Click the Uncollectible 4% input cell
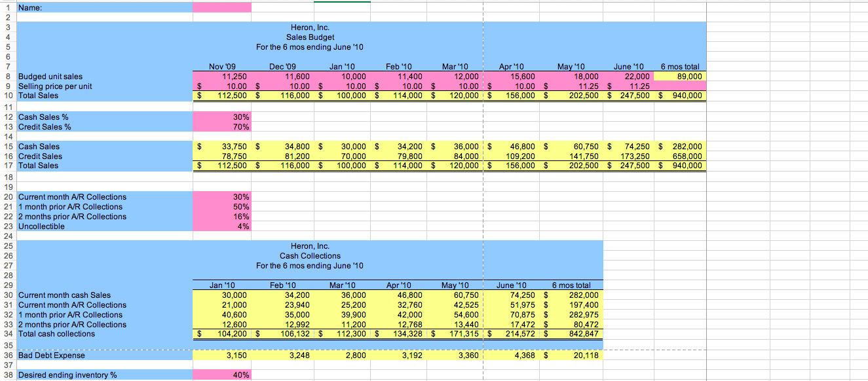This screenshot has width=868, height=381. [221, 226]
